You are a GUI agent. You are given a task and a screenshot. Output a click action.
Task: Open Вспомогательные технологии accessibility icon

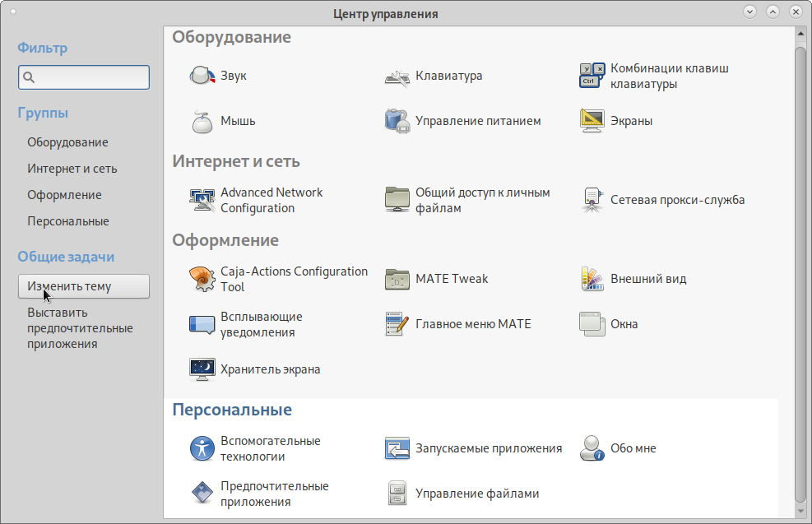click(202, 448)
